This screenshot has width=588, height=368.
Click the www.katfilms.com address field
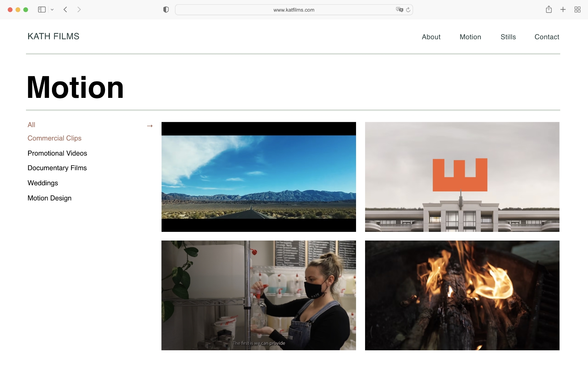coord(294,10)
